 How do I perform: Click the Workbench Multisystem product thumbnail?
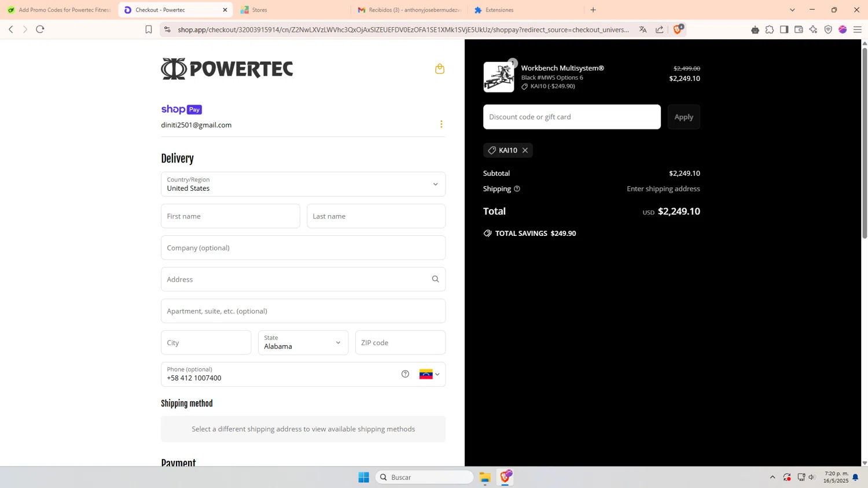point(499,77)
